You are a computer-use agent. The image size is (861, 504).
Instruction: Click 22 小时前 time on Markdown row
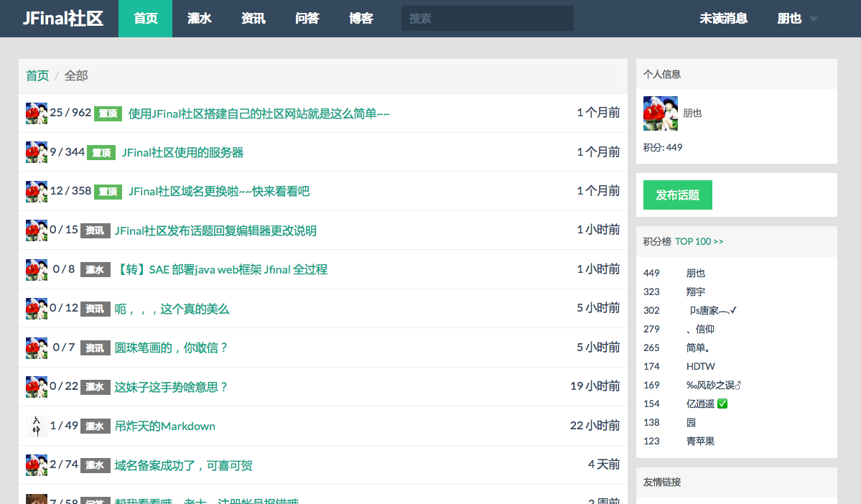point(595,426)
